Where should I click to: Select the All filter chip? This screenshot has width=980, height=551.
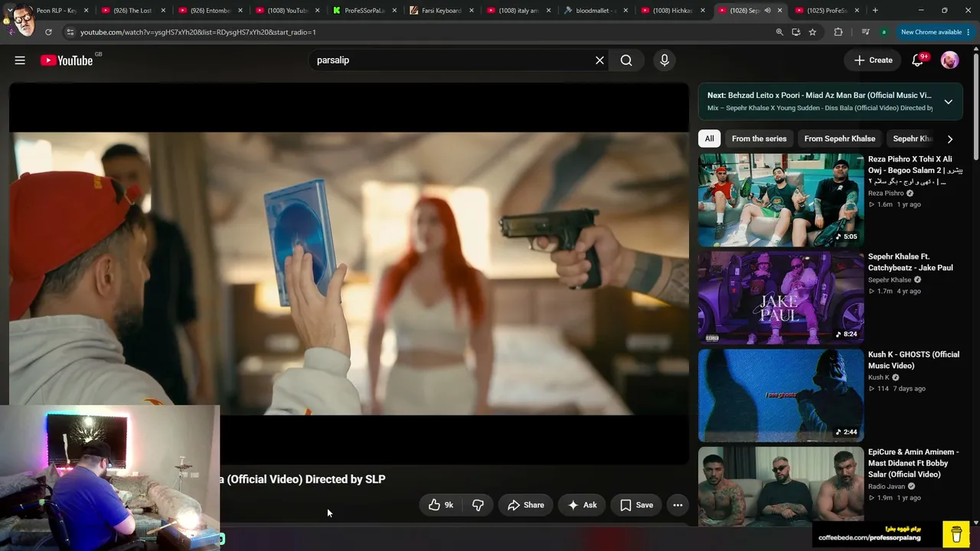tap(709, 139)
